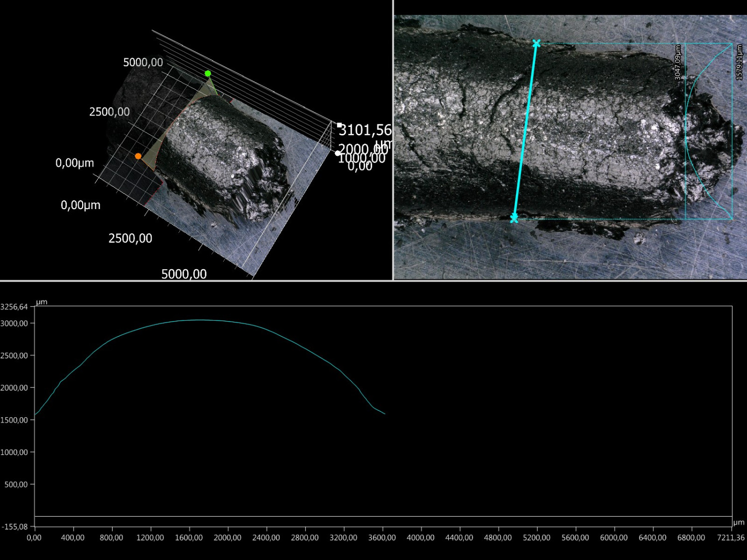
Task: Click the horizontal divider above the profile graph
Action: pos(373,281)
